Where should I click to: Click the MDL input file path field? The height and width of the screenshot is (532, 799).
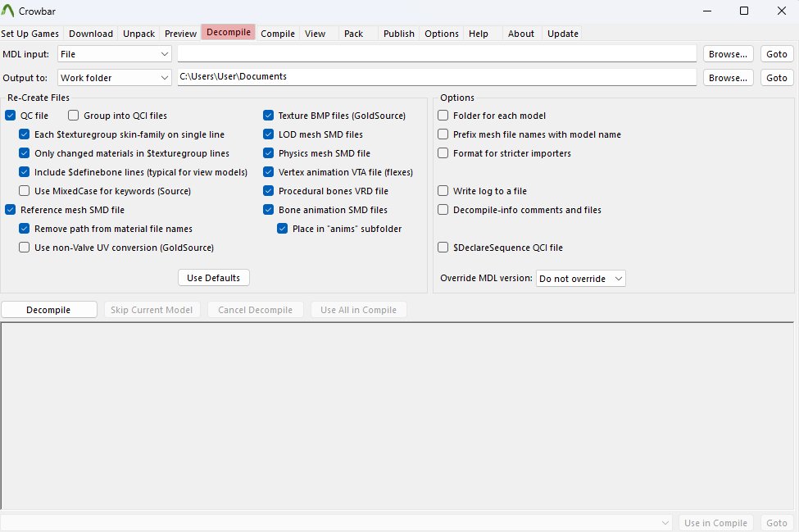pos(437,54)
